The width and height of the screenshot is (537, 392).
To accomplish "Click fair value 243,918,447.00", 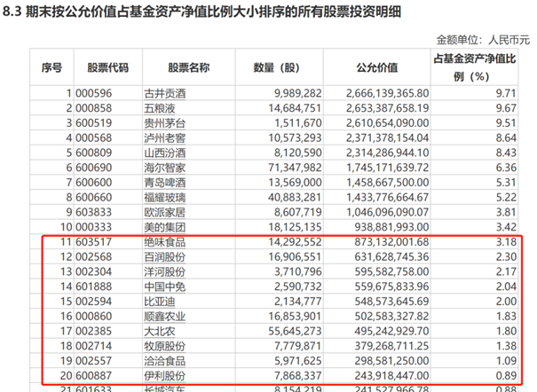I will coord(391,376).
